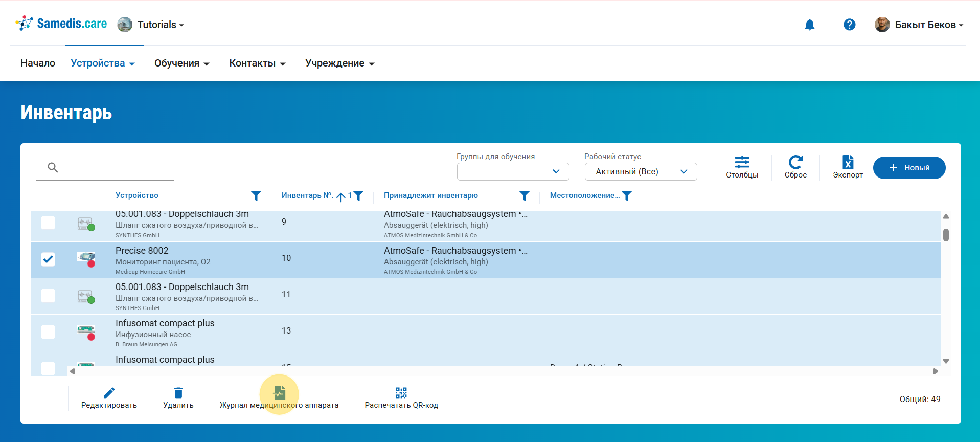Open the Бакыт Беков user menu
The height and width of the screenshot is (442, 980).
tap(919, 25)
